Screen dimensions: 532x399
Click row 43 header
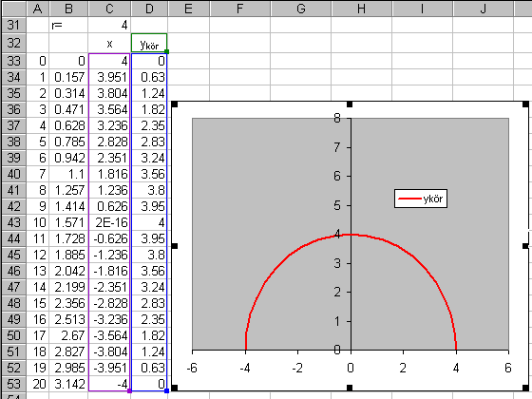click(13, 222)
